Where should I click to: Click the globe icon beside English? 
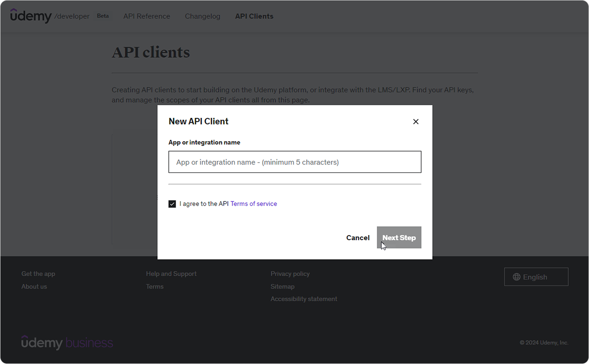(x=517, y=277)
